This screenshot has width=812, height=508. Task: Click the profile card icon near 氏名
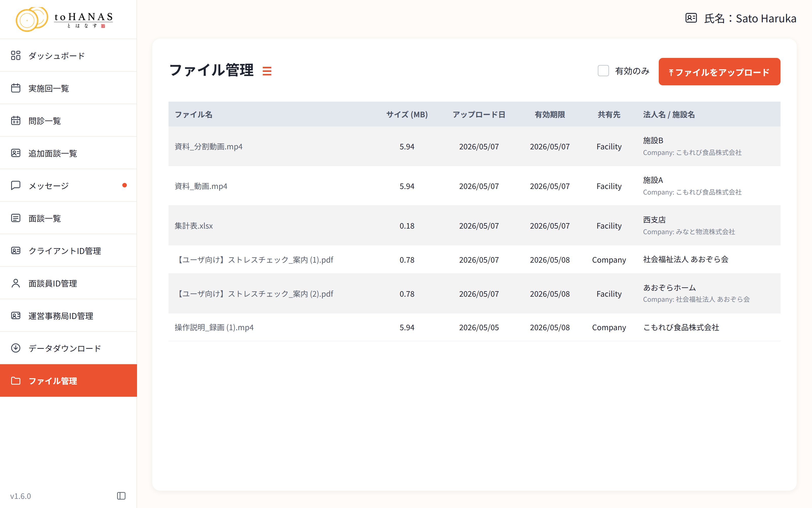click(x=691, y=18)
